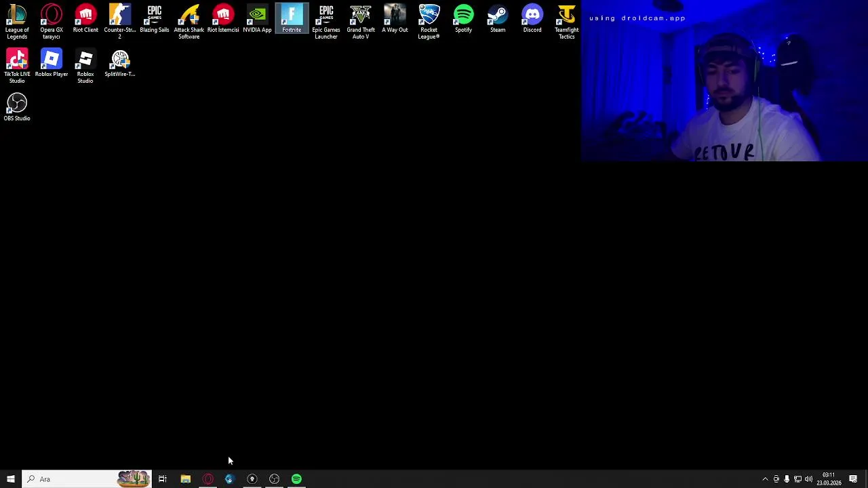The width and height of the screenshot is (868, 488).
Task: Select Teamfight Tactics desktop icon
Action: pyautogui.click(x=567, y=22)
